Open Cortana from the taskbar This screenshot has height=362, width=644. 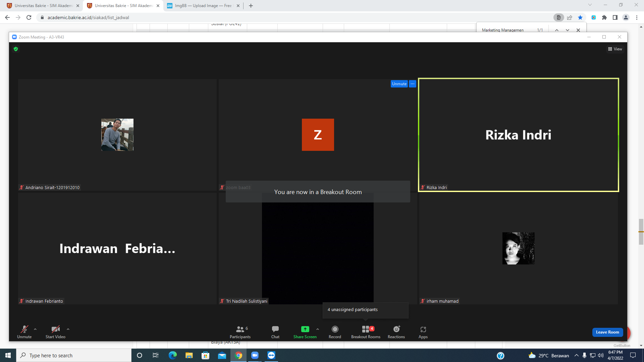[140, 355]
